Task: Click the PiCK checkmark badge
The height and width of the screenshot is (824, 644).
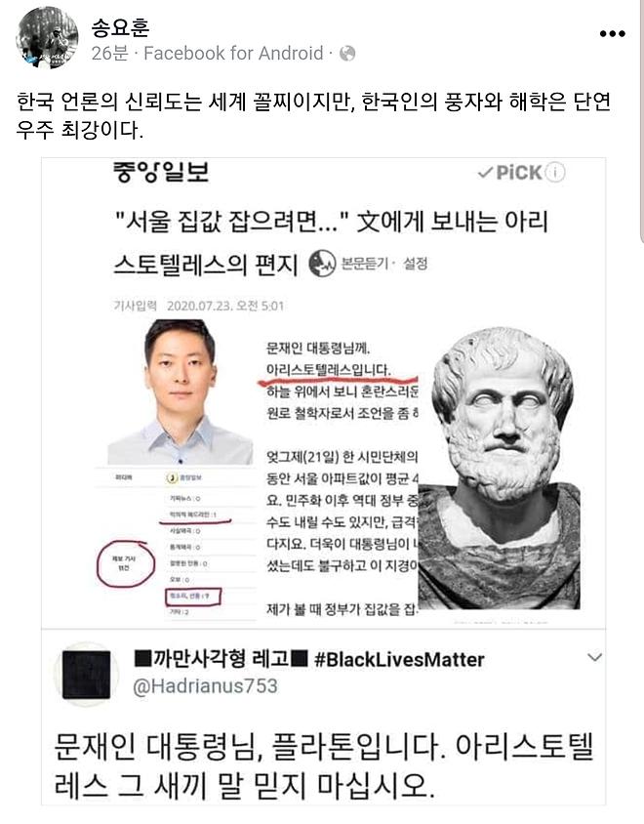Action: coord(509,173)
